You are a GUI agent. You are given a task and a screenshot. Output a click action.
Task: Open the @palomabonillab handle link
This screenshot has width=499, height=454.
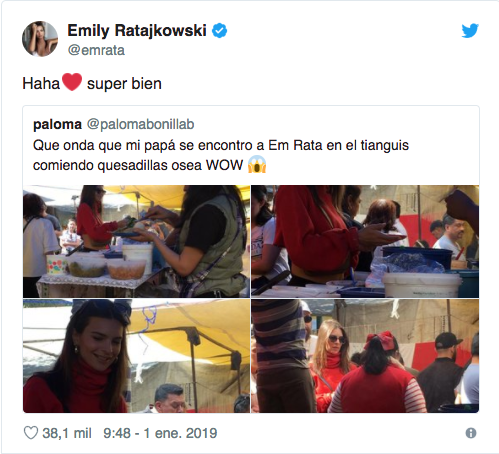click(x=140, y=124)
